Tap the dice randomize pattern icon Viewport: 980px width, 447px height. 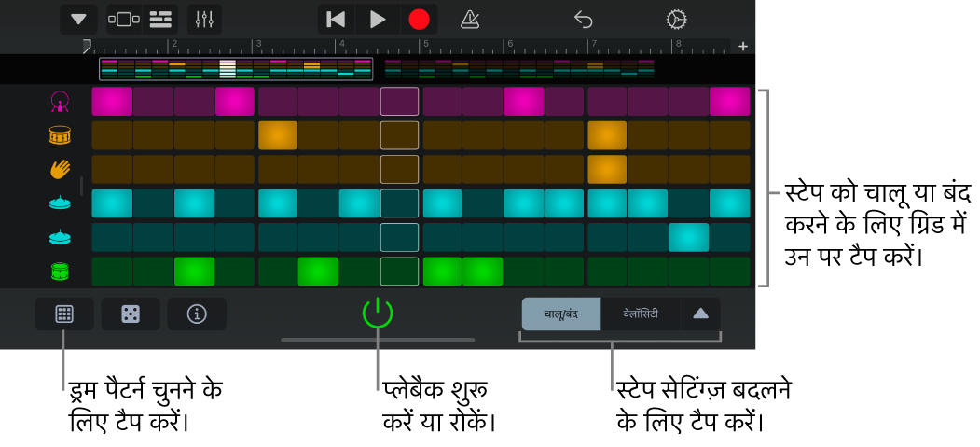tap(131, 314)
